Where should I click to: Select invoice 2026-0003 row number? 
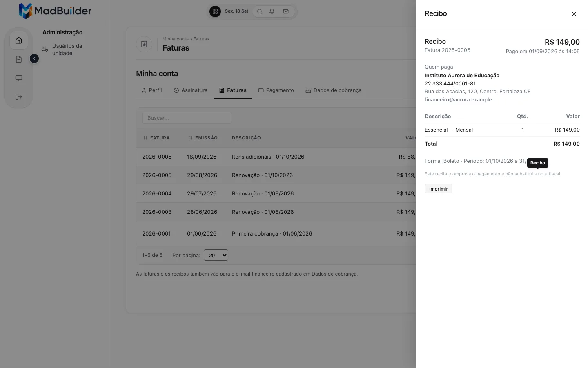[157, 212]
